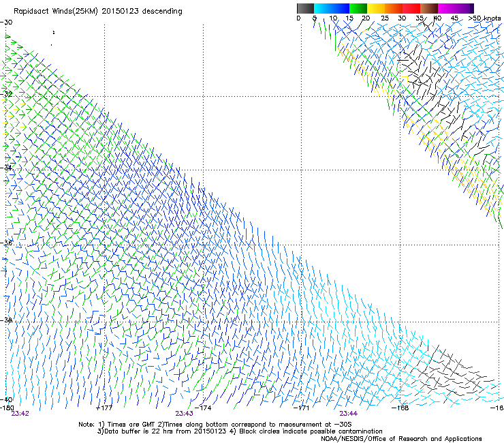Click the 23:42 time stamp
Viewport: 504px width, 443px height.
[x=20, y=414]
